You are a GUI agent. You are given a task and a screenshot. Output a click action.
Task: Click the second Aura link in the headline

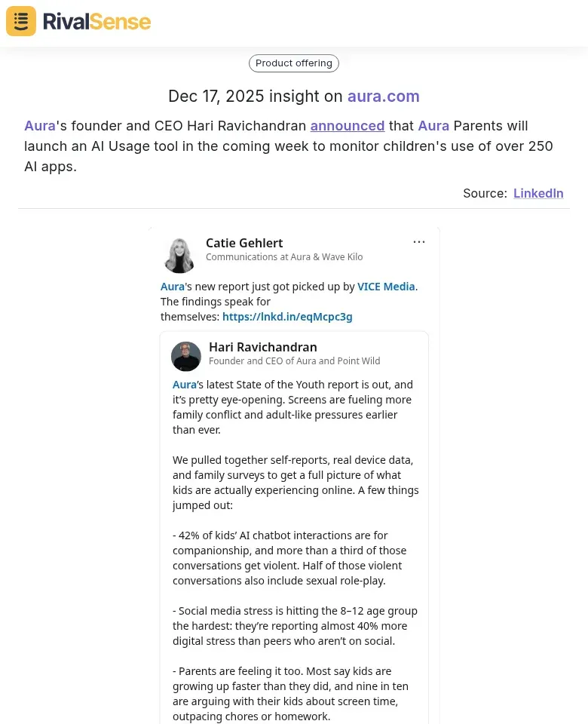pos(433,126)
